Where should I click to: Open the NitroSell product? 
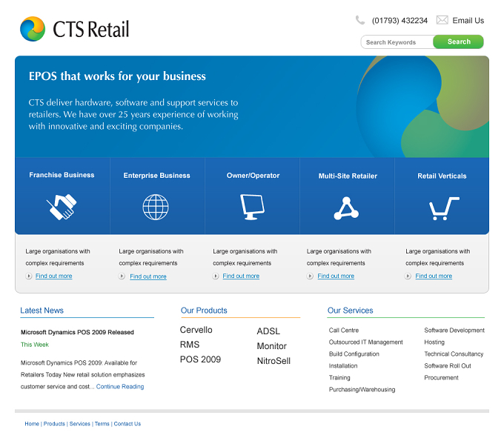(273, 361)
